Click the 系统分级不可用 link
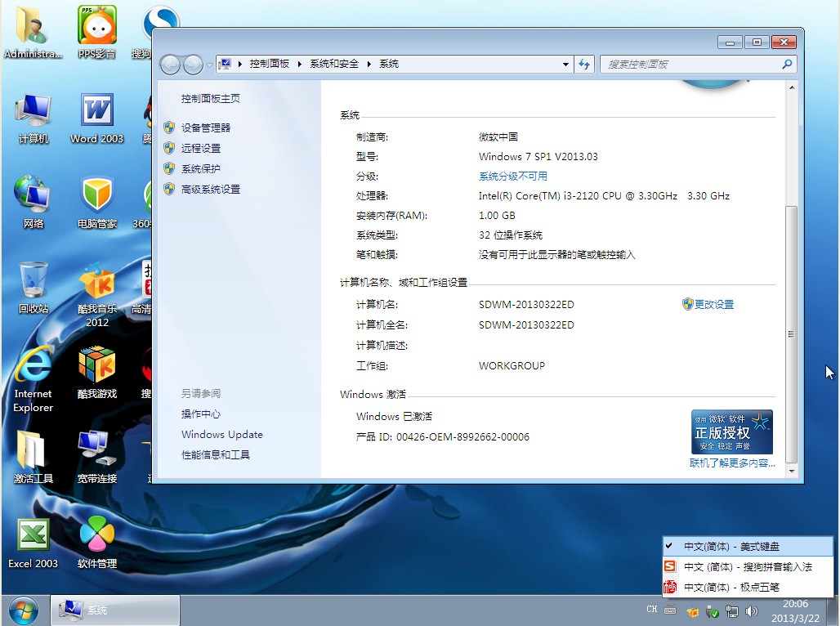The width and height of the screenshot is (840, 626). pos(512,177)
